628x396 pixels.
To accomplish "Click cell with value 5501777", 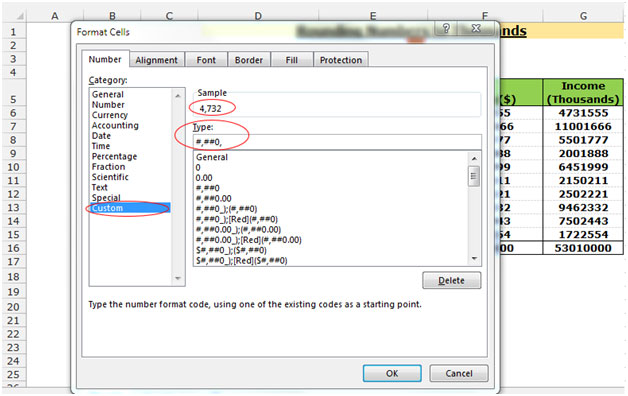I will click(x=583, y=140).
